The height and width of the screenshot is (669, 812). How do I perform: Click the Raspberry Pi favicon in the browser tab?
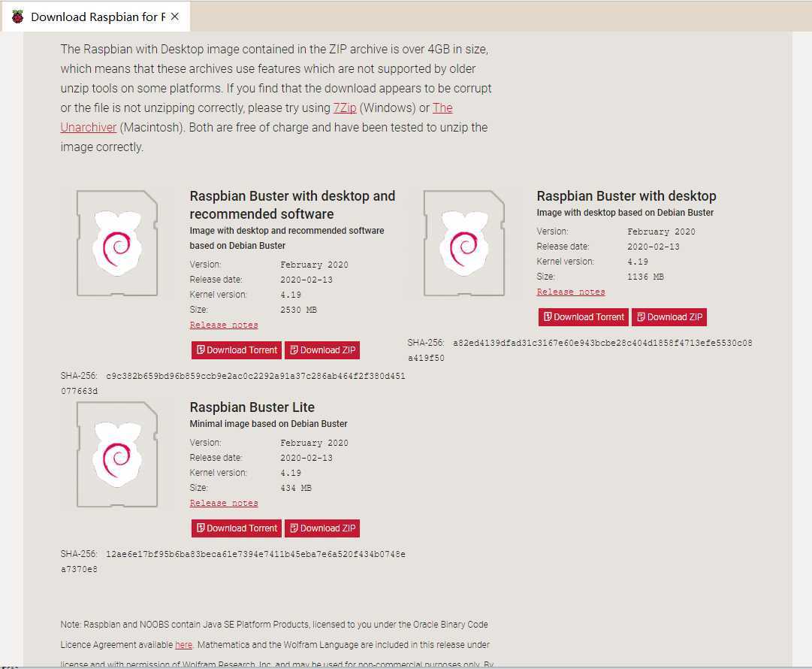point(17,17)
